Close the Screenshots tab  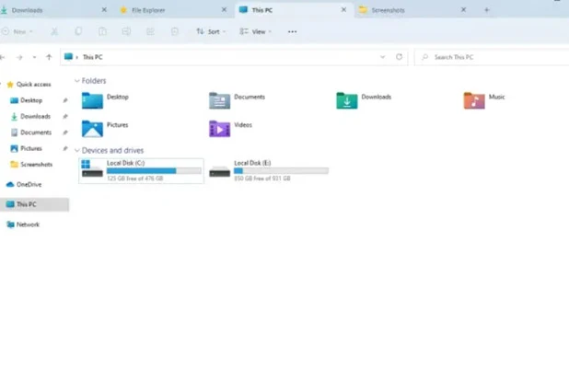[x=463, y=10]
